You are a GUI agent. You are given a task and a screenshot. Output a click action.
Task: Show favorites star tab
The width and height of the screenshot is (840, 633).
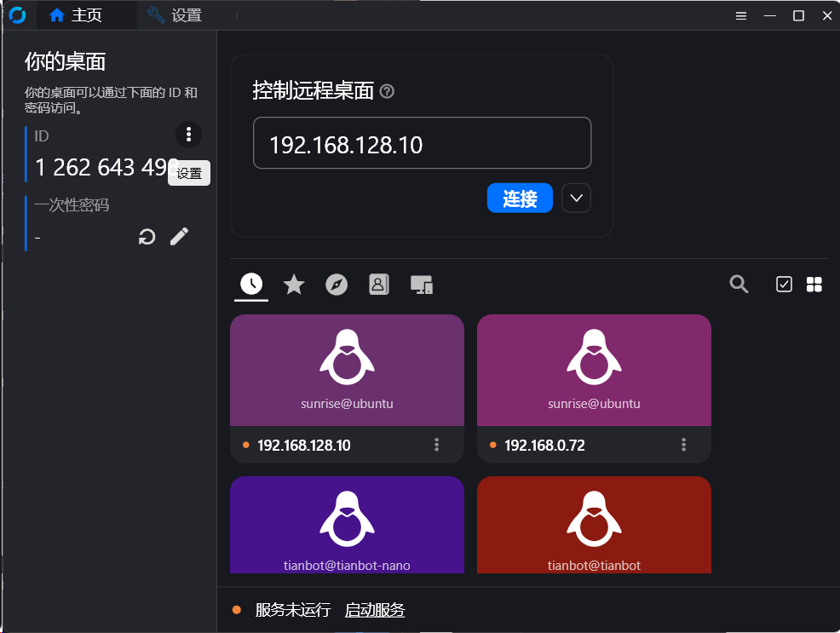coord(294,285)
